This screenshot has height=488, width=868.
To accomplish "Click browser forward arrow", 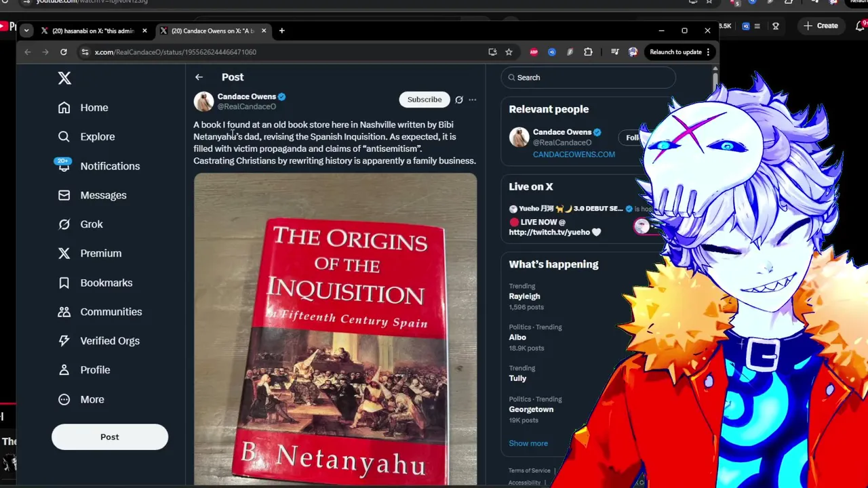I will (x=45, y=52).
